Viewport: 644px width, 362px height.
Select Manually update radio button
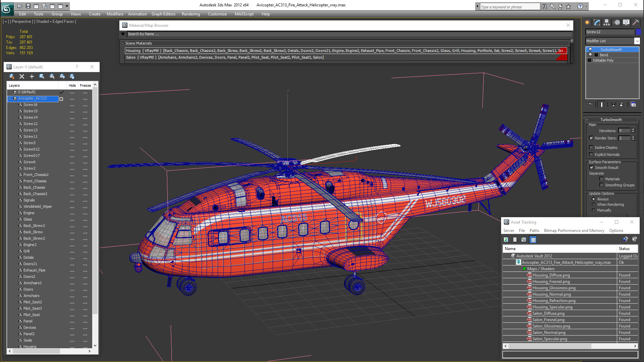coord(593,210)
